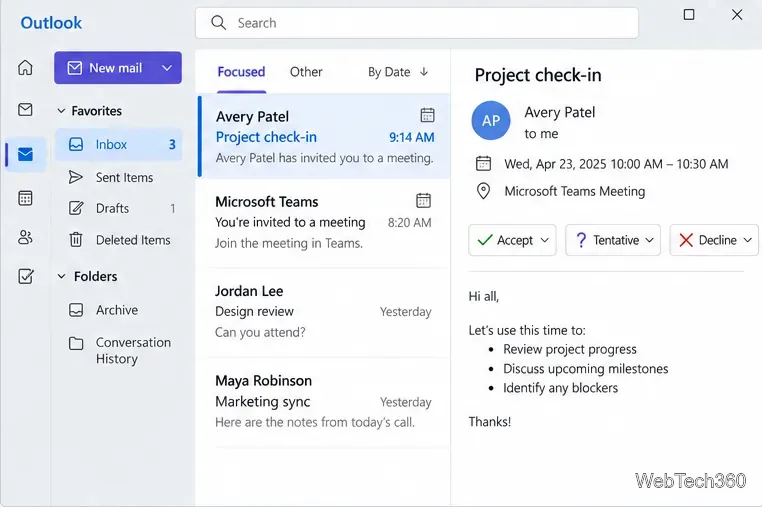Click 'Wed, Apr 23, 2025 10:00 AM – 10:30 AM' text
Viewport: 762px width, 507px height.
[x=616, y=164]
